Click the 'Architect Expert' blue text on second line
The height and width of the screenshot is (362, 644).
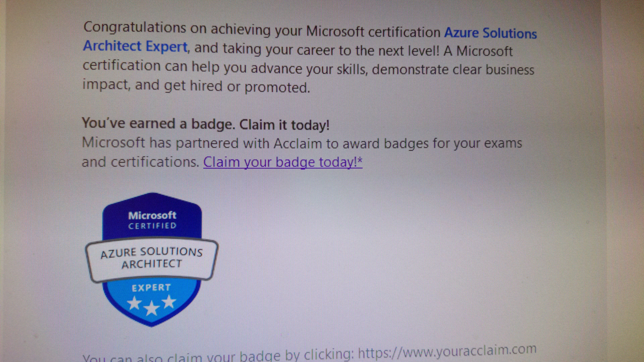136,46
